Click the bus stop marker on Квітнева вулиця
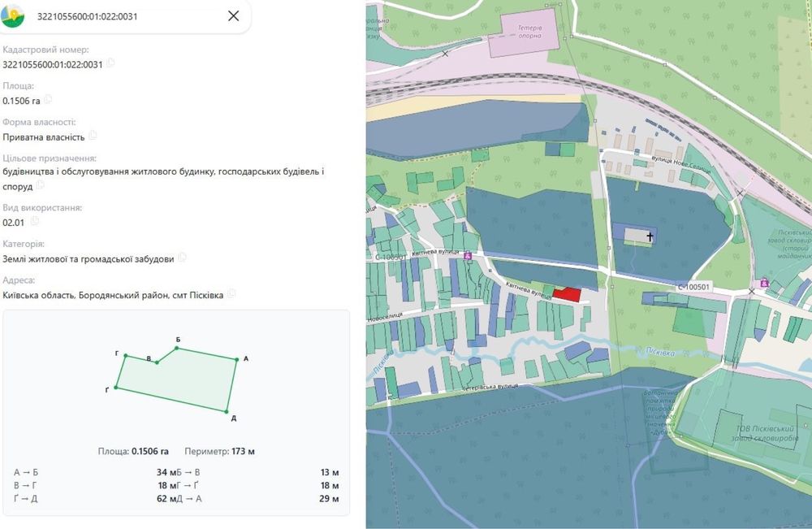Screen dimensions: 812x529 point(468,255)
